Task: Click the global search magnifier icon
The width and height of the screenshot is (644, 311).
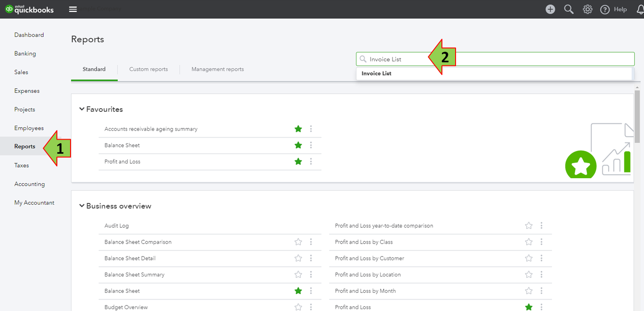Action: pyautogui.click(x=568, y=9)
